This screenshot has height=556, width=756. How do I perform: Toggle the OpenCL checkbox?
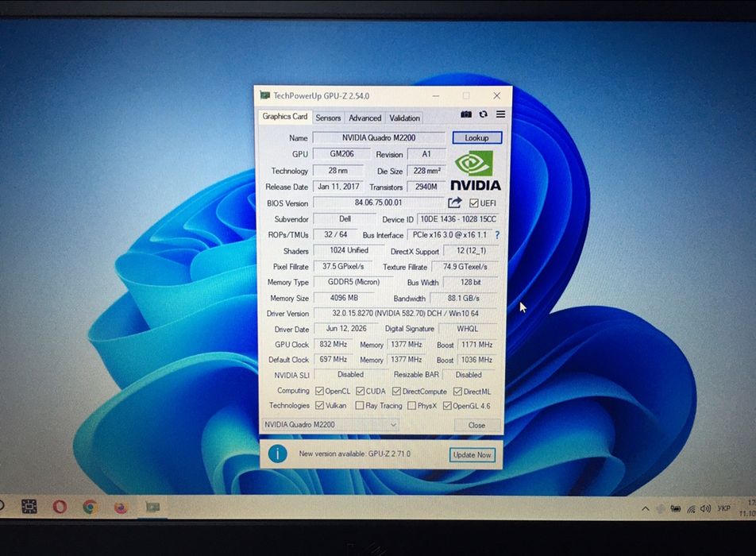pyautogui.click(x=319, y=391)
